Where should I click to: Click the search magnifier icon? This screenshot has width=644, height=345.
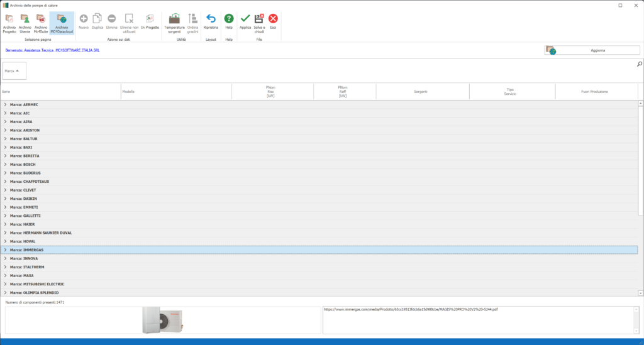coord(639,64)
